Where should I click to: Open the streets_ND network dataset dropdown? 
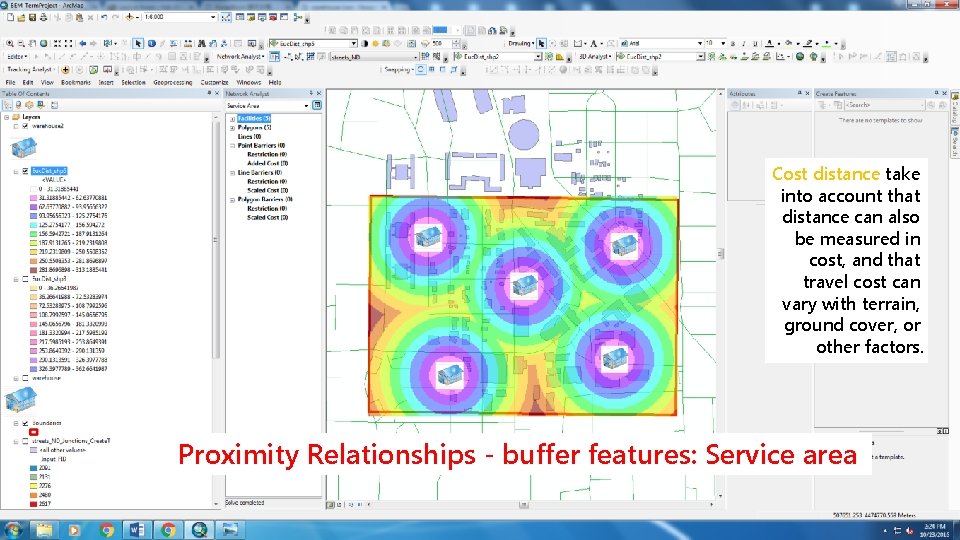pyautogui.click(x=416, y=56)
